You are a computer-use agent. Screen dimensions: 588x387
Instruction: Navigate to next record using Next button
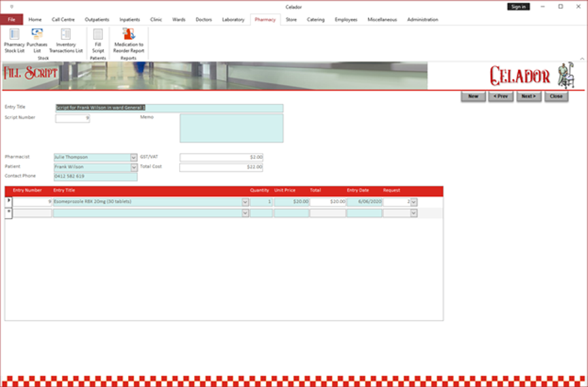coord(529,96)
